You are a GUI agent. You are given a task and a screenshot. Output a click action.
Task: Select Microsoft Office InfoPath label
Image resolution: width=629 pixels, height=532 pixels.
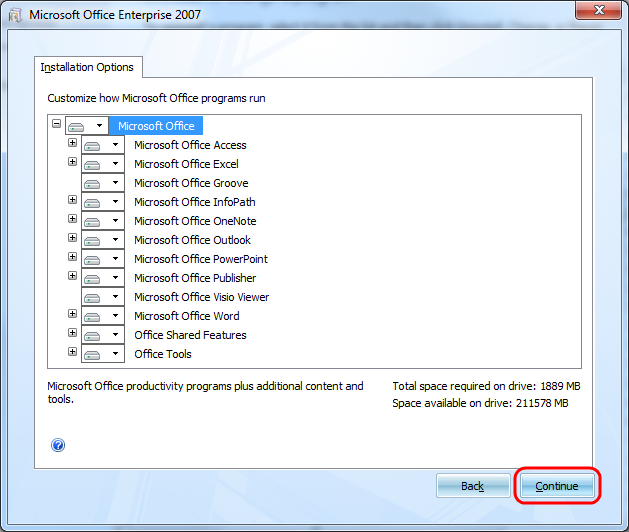click(x=195, y=202)
